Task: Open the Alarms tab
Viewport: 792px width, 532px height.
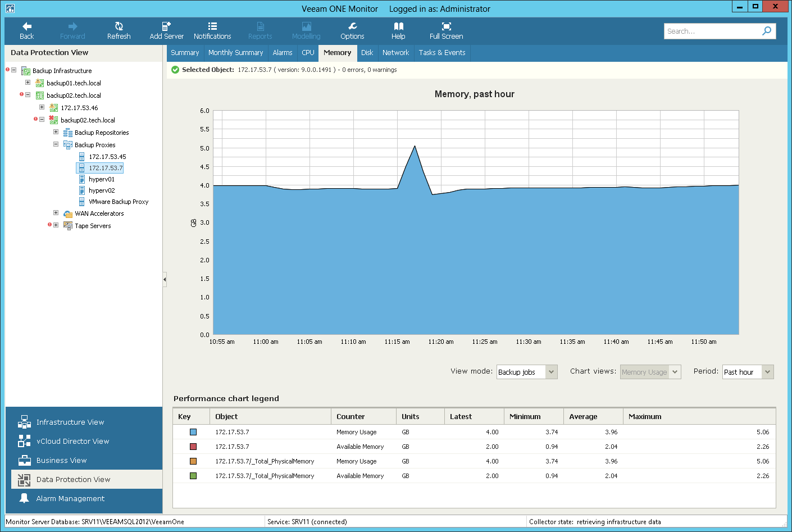Action: click(283, 53)
